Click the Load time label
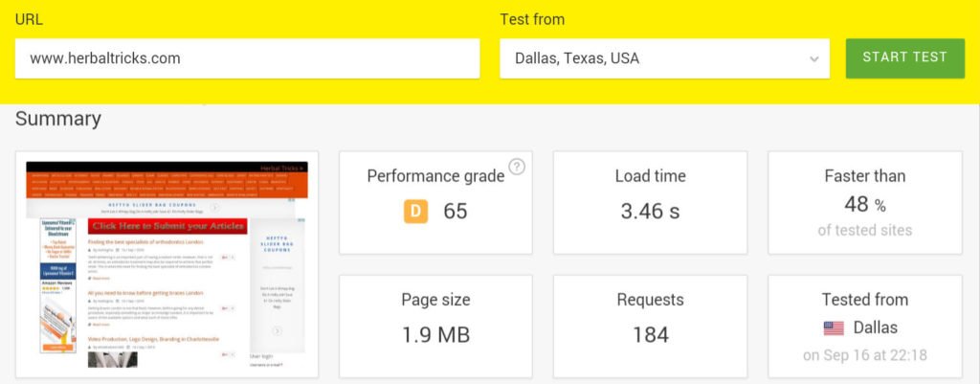980x384 pixels. pos(650,176)
